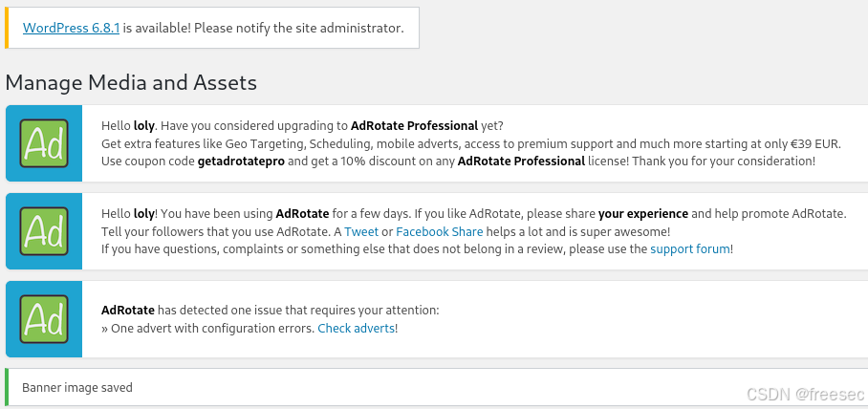The width and height of the screenshot is (868, 409).
Task: Click the AdRotate icon in the upgrade notice
Action: click(x=44, y=143)
